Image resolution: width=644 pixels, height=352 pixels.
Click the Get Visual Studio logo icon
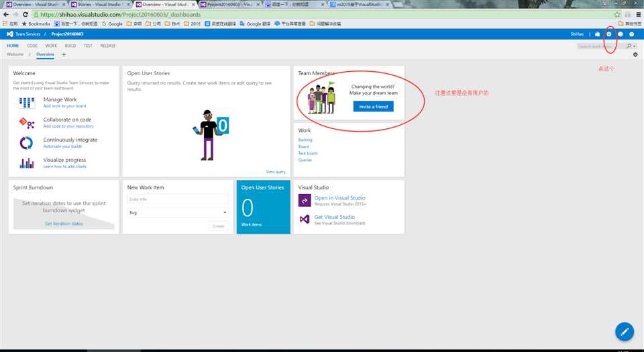point(305,219)
